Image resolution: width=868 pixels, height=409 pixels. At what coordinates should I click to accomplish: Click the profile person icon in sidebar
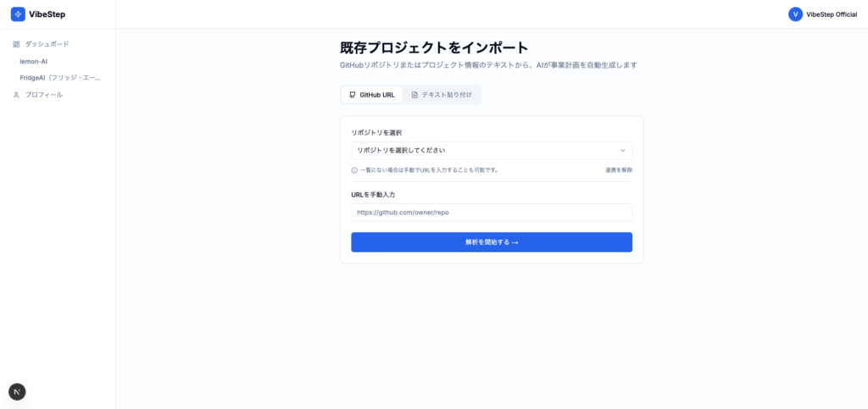click(16, 95)
